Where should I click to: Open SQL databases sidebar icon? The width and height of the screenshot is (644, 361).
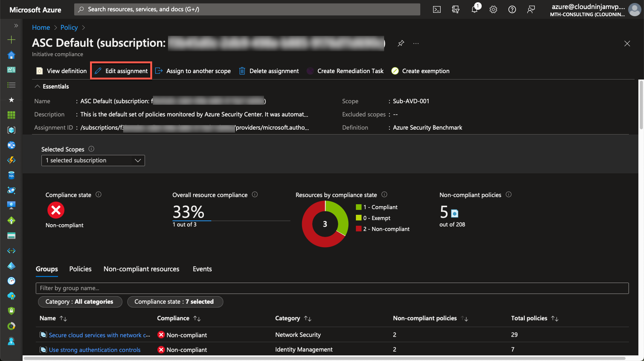[11, 175]
